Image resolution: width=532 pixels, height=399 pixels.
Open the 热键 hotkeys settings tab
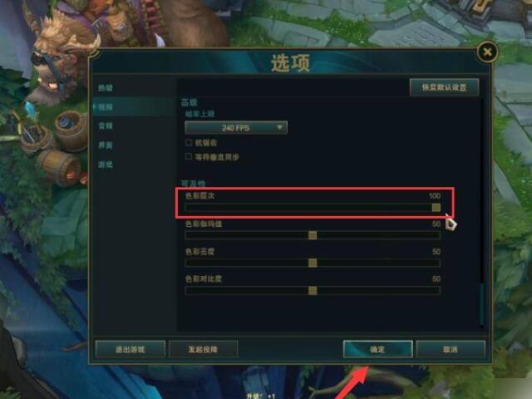106,88
